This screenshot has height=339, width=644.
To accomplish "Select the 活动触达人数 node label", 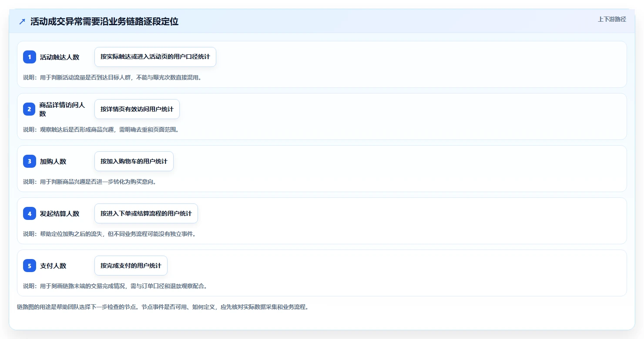I will pos(60,57).
